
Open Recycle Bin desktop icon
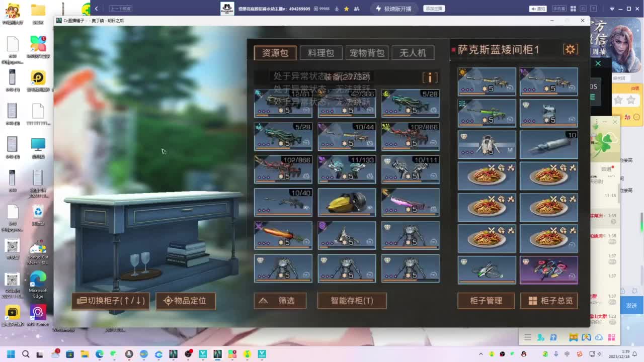[38, 214]
